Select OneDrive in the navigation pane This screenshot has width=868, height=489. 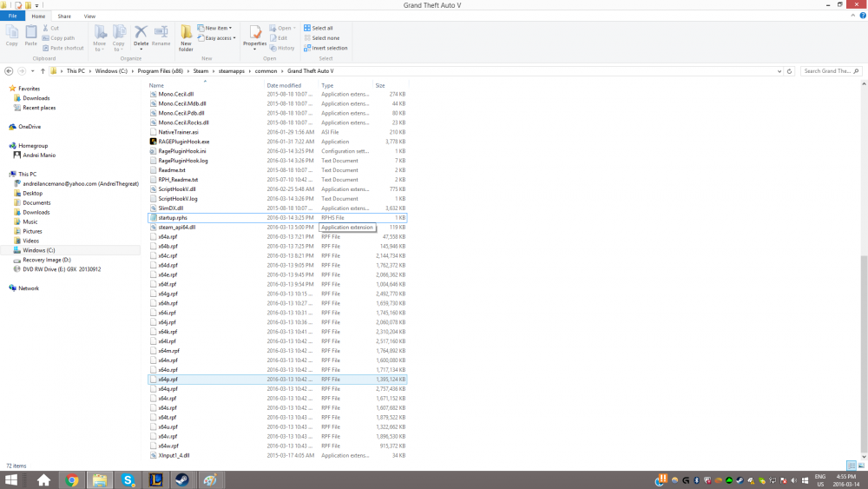click(x=30, y=127)
